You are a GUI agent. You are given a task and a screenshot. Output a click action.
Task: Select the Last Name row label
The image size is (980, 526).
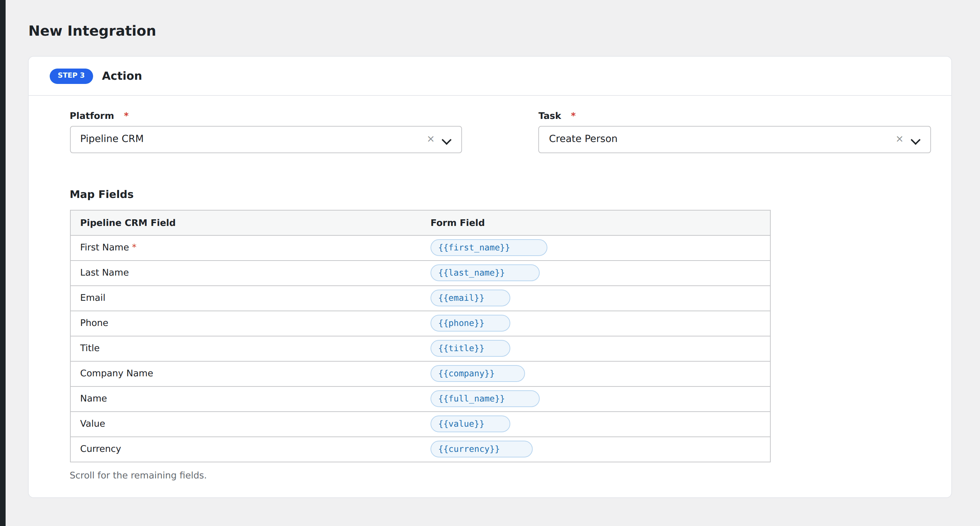104,272
